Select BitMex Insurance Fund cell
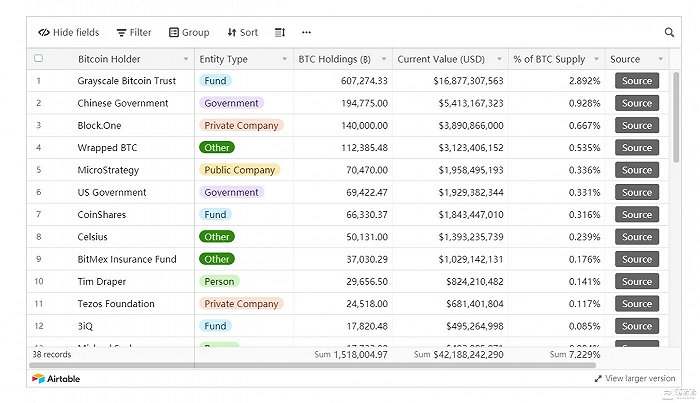The height and width of the screenshot is (403, 700). click(x=127, y=259)
